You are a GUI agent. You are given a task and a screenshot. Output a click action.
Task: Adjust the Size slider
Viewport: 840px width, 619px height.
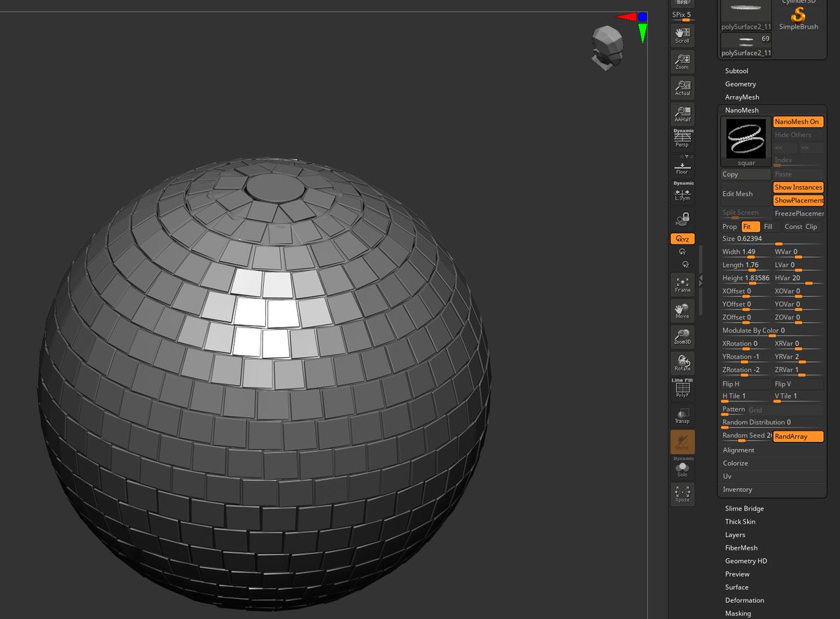[x=772, y=239]
